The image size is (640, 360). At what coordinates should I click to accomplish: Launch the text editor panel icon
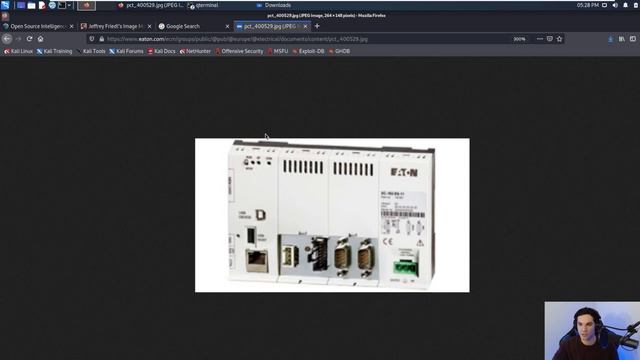coord(42,5)
